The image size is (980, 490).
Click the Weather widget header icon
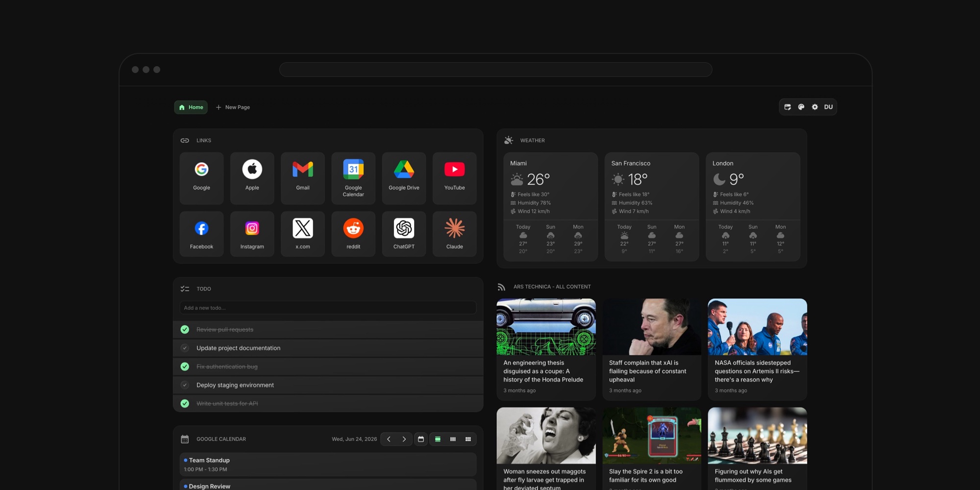point(509,140)
